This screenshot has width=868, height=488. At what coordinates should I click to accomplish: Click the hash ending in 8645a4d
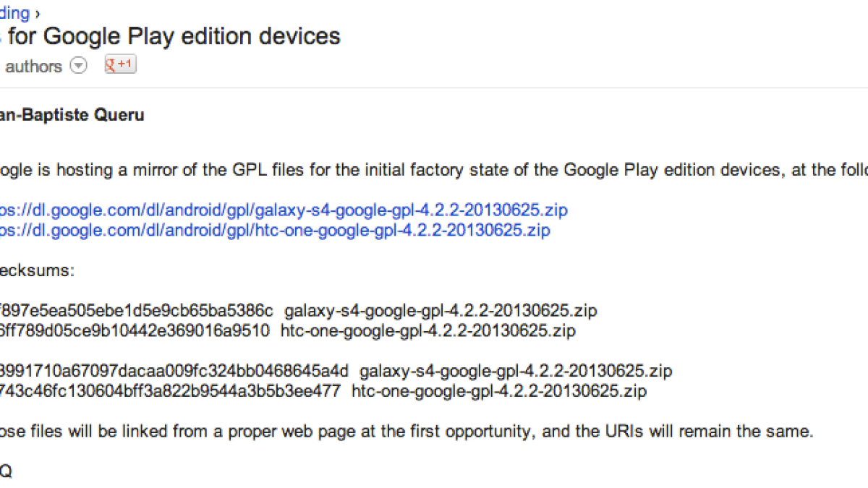coord(174,372)
